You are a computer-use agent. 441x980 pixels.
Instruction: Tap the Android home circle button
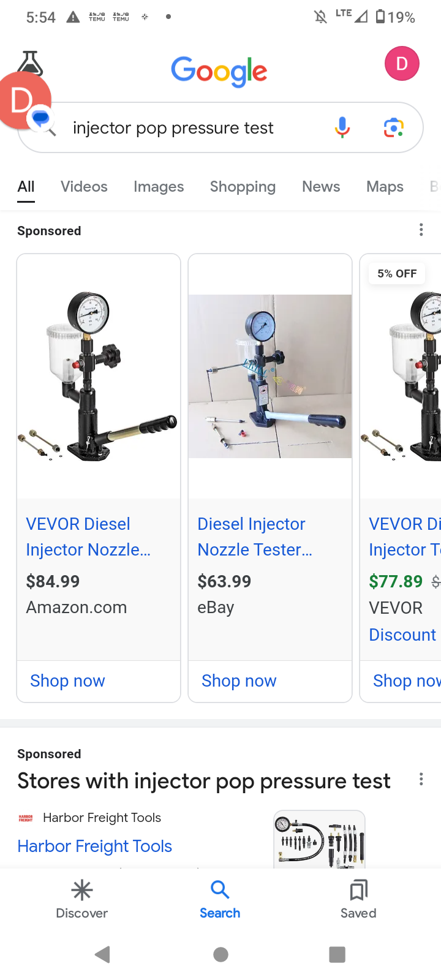pos(221,954)
